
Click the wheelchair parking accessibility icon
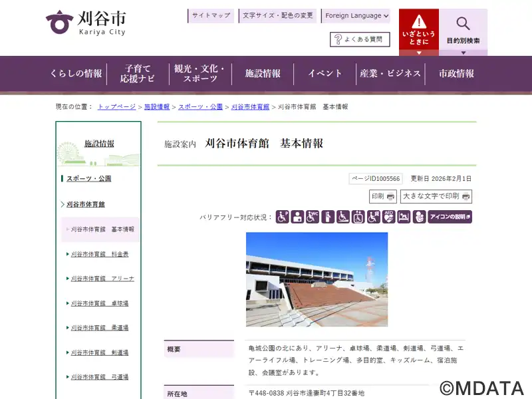(283, 217)
